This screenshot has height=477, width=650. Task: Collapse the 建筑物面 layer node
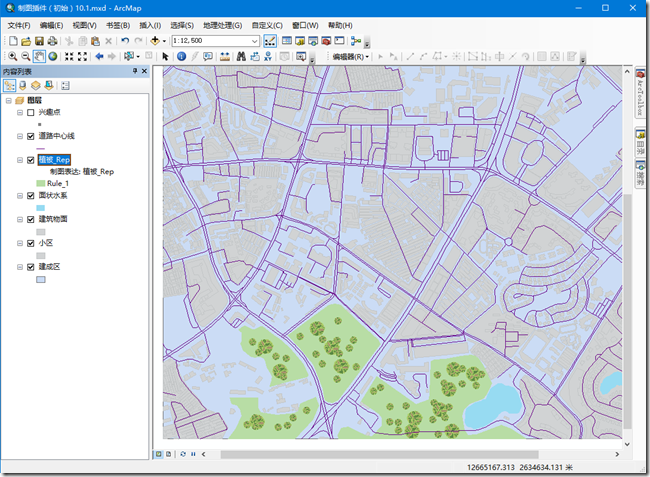19,219
